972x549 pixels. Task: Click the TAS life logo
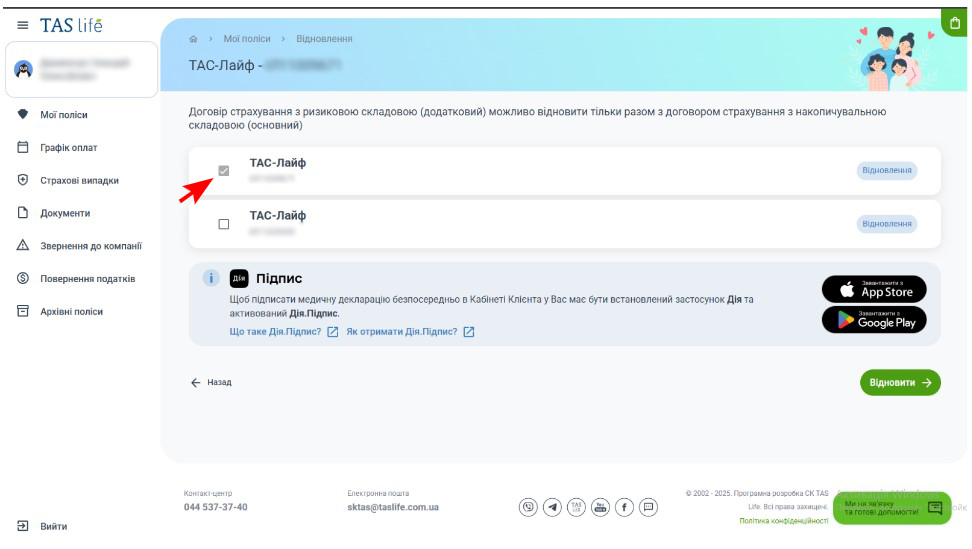[71, 25]
